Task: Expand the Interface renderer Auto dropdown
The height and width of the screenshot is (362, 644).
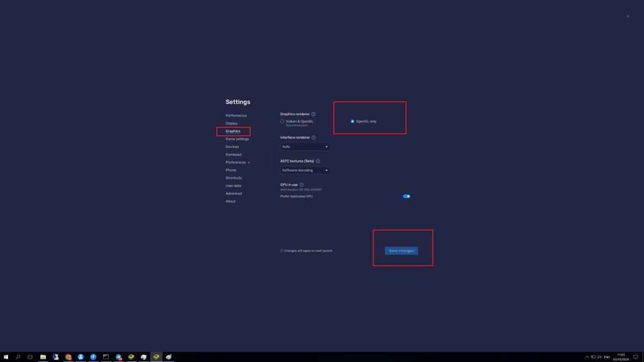Action: coord(305,146)
